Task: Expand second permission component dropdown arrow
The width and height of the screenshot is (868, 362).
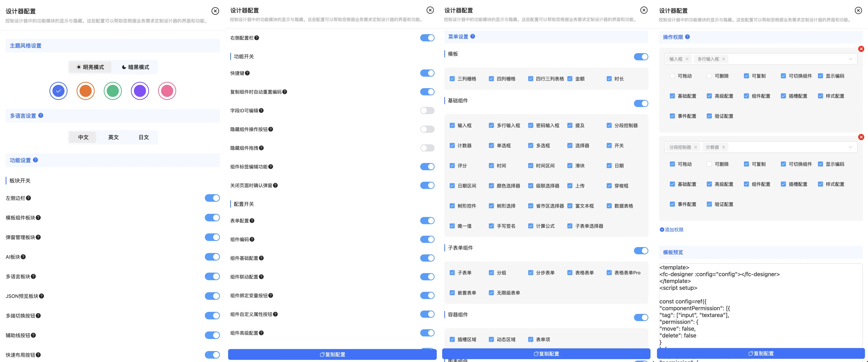Action: pyautogui.click(x=850, y=147)
